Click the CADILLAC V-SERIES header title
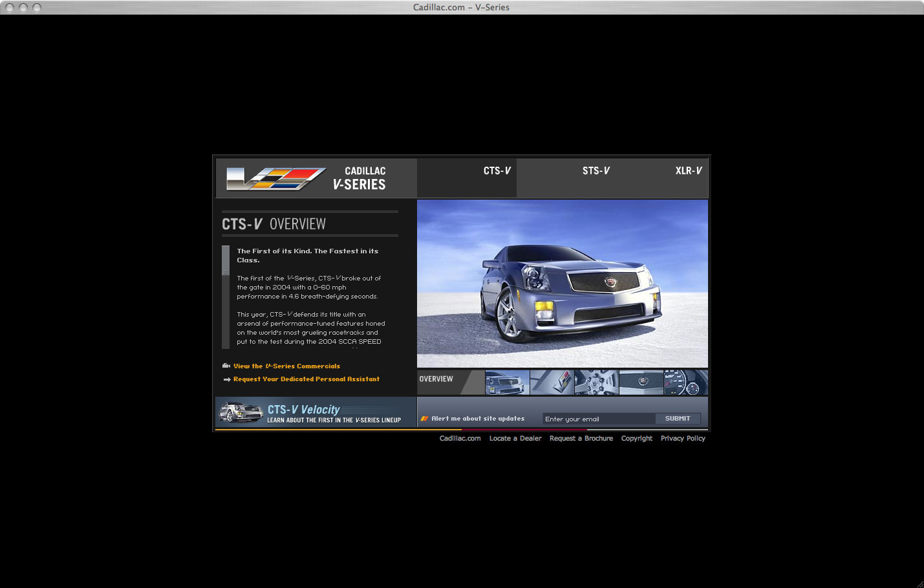The image size is (924, 588). click(x=360, y=178)
